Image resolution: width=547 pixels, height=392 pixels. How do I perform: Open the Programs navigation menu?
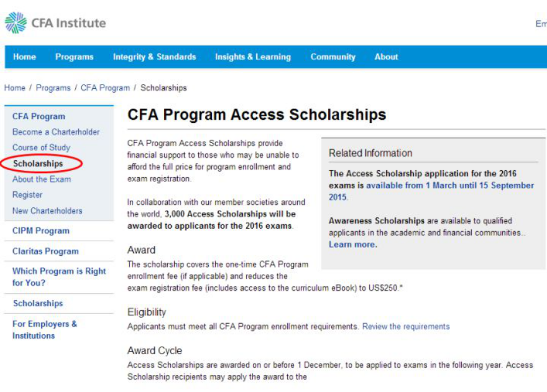[74, 57]
